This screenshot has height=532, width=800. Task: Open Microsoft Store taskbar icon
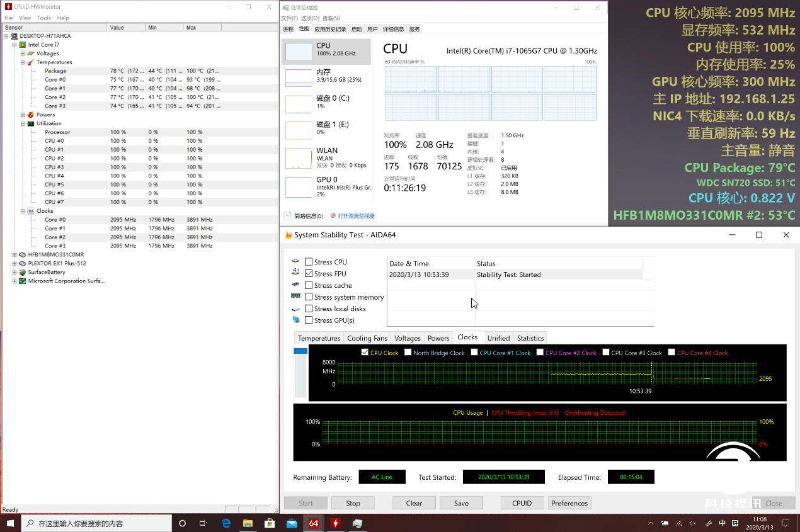tap(270, 523)
